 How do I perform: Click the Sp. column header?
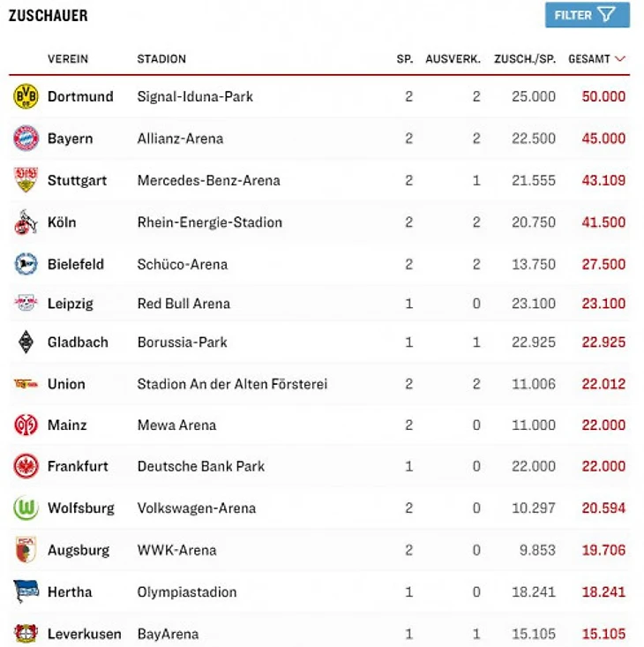405,59
